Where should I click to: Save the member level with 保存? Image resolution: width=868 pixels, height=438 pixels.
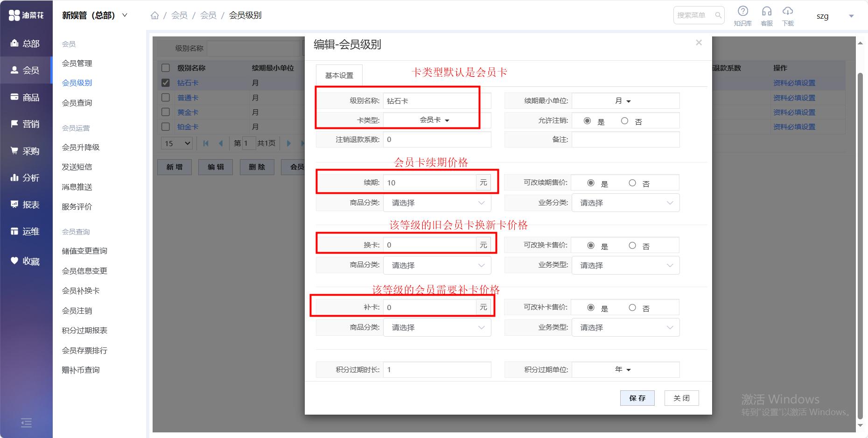[637, 398]
